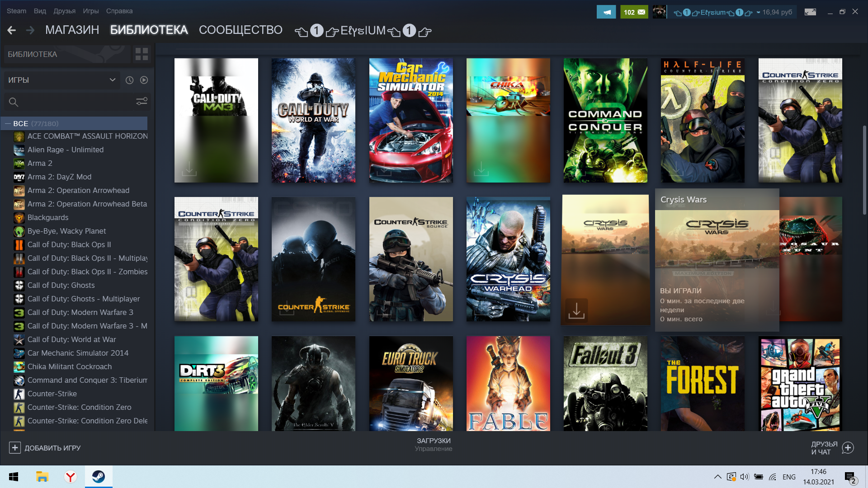Open the Elysium profile tab in navigation
This screenshot has height=488, width=868.
(363, 30)
